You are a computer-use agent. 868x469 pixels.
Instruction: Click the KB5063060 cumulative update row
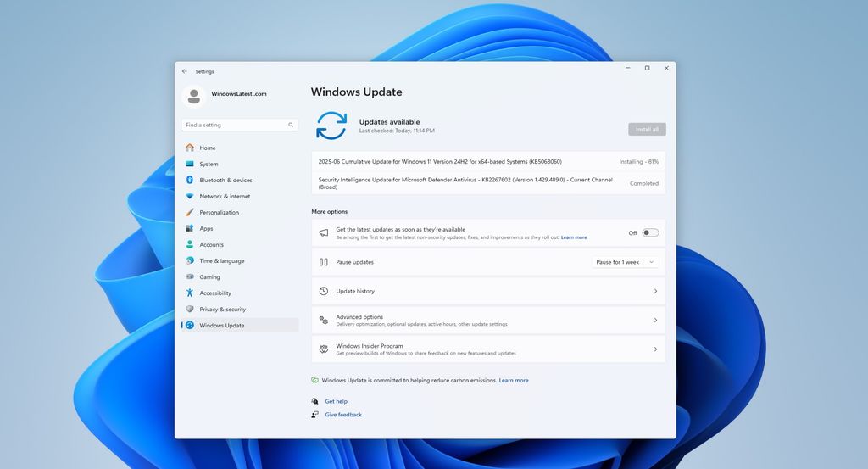(488, 162)
